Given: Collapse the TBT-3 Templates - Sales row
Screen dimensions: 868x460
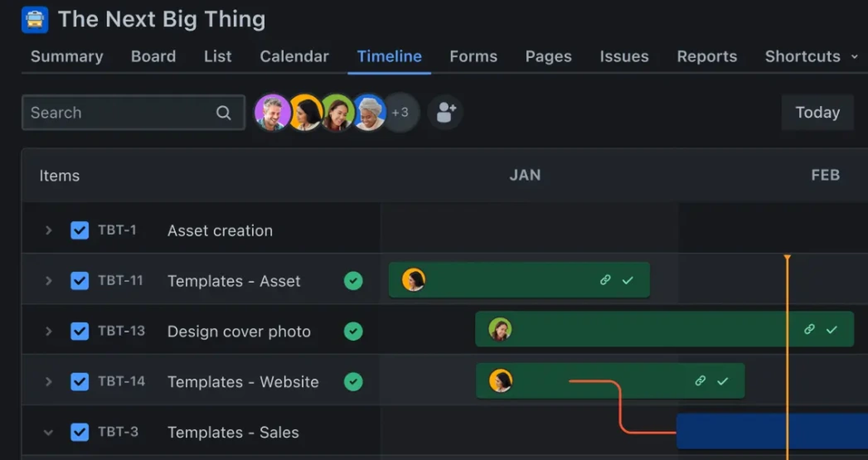Looking at the screenshot, I should pyautogui.click(x=48, y=432).
